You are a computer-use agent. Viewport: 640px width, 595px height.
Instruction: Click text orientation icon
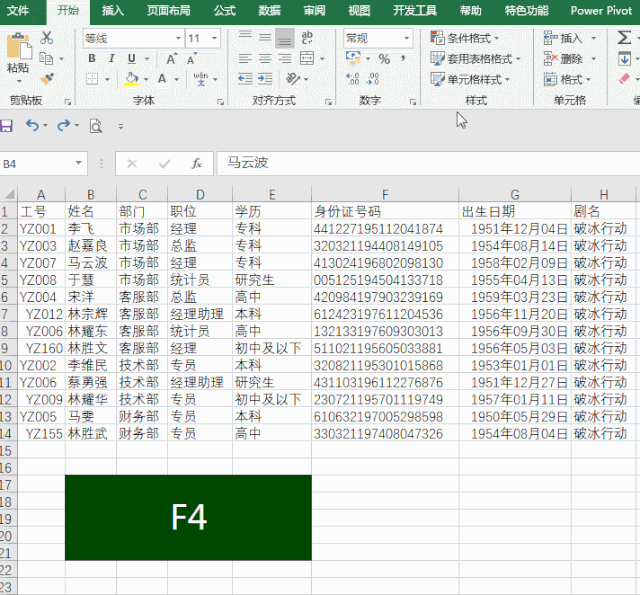293,78
